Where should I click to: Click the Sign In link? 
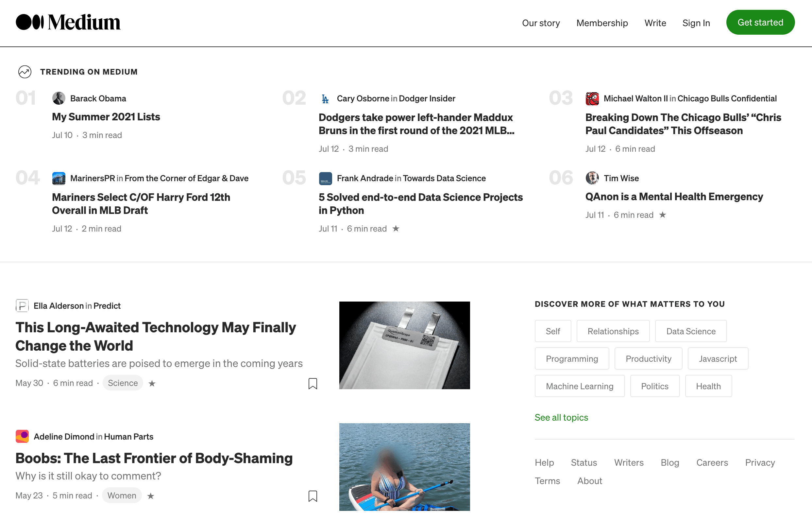[x=696, y=23]
